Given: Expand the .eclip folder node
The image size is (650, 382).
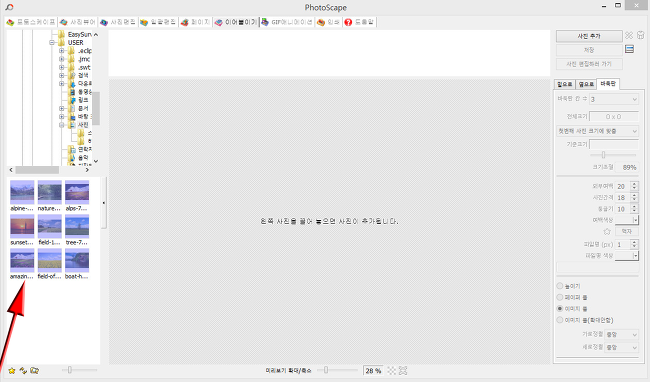Looking at the screenshot, I should coord(62,51).
